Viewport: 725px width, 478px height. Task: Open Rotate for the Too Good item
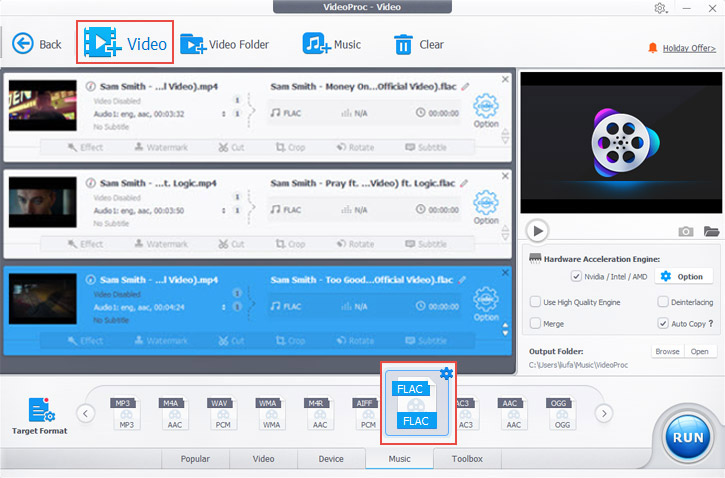point(355,341)
